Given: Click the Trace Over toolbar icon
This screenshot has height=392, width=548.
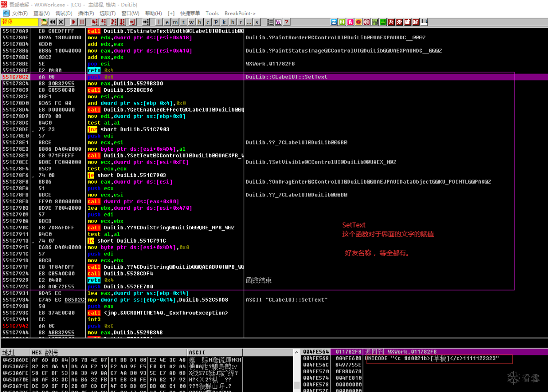Looking at the screenshot, I should (x=122, y=22).
